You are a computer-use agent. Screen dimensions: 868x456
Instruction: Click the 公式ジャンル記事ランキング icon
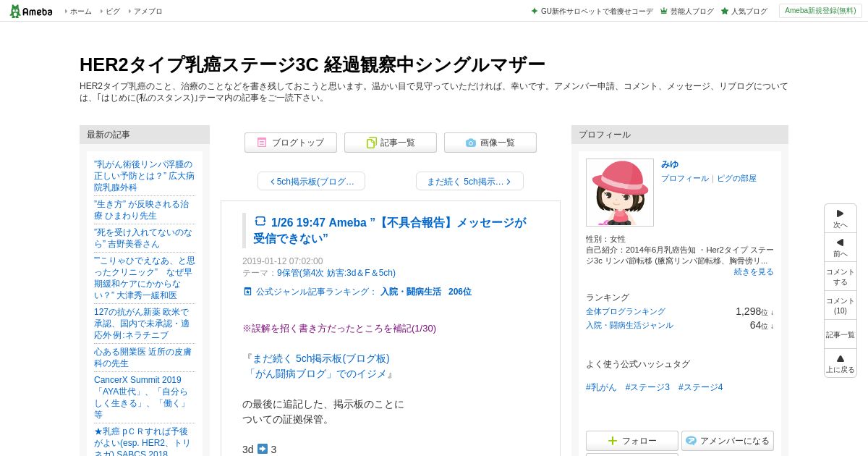pos(248,292)
